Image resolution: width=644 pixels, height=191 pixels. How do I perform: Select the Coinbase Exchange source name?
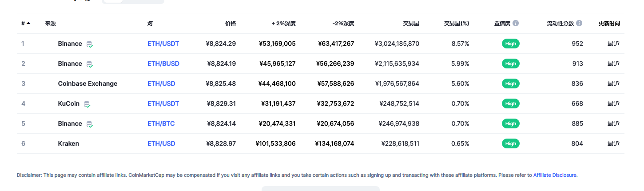pyautogui.click(x=87, y=84)
